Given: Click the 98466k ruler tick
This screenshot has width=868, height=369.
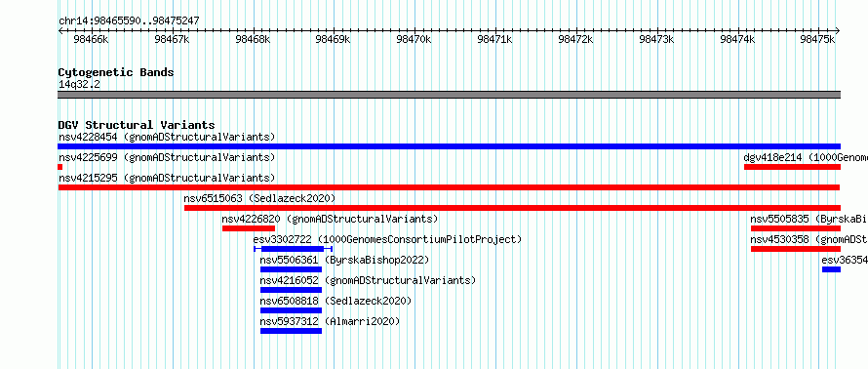Looking at the screenshot, I should tap(92, 39).
